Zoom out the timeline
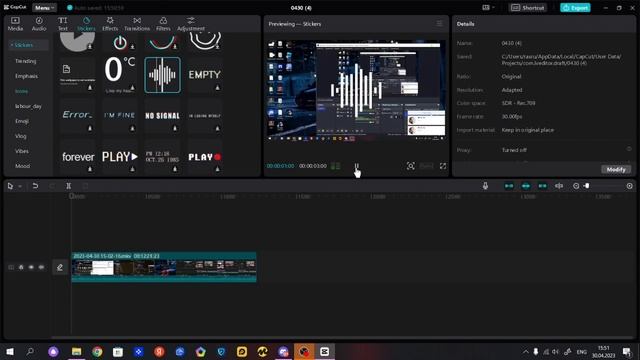This screenshot has height=360, width=640. [x=576, y=186]
